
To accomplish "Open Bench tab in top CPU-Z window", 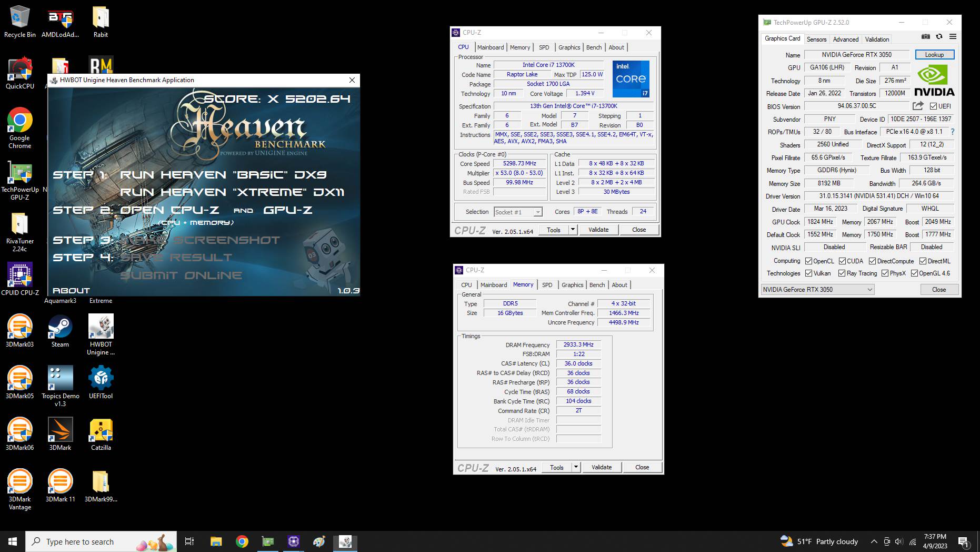I will [x=594, y=47].
